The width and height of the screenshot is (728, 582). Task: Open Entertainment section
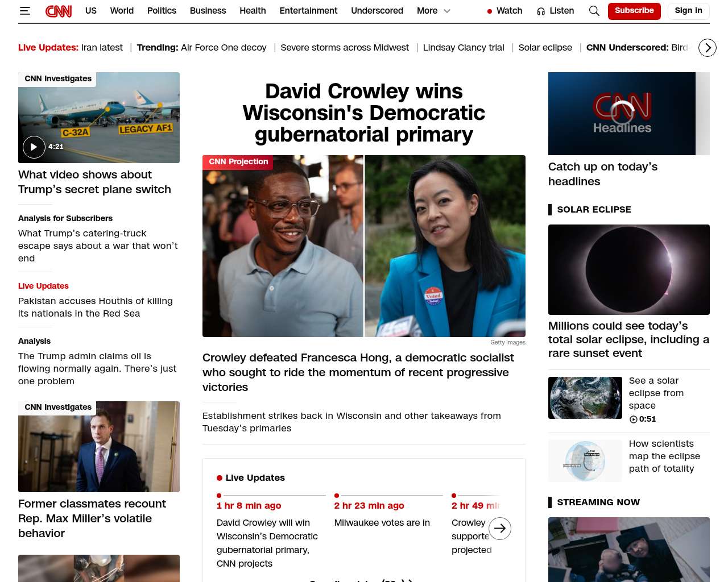coord(308,11)
